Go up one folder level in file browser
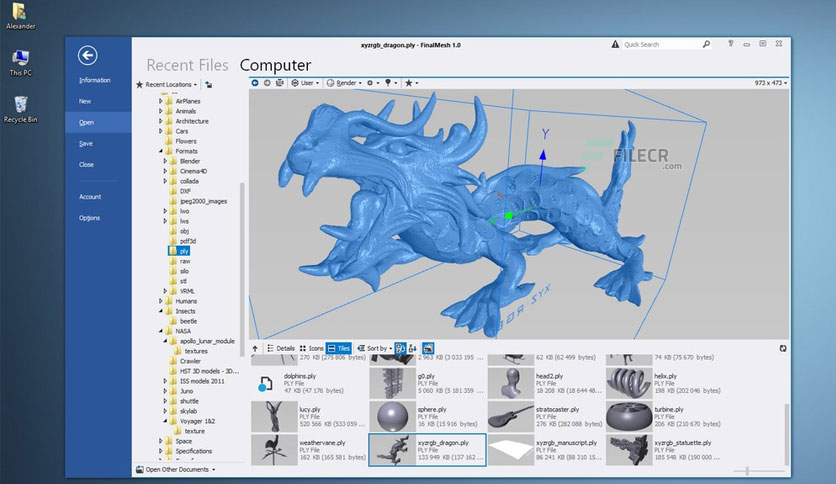Viewport: 836px width, 484px height. point(255,349)
